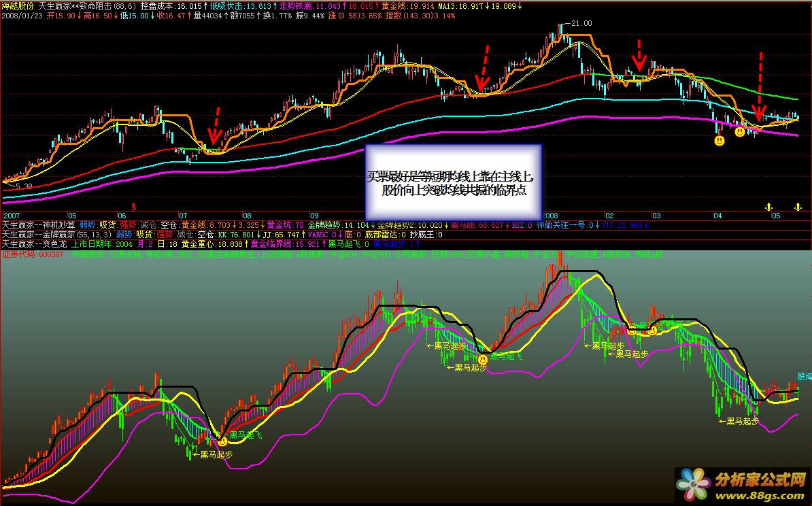Select the 06 month on the time axis
The height and width of the screenshot is (506, 812).
pos(122,216)
